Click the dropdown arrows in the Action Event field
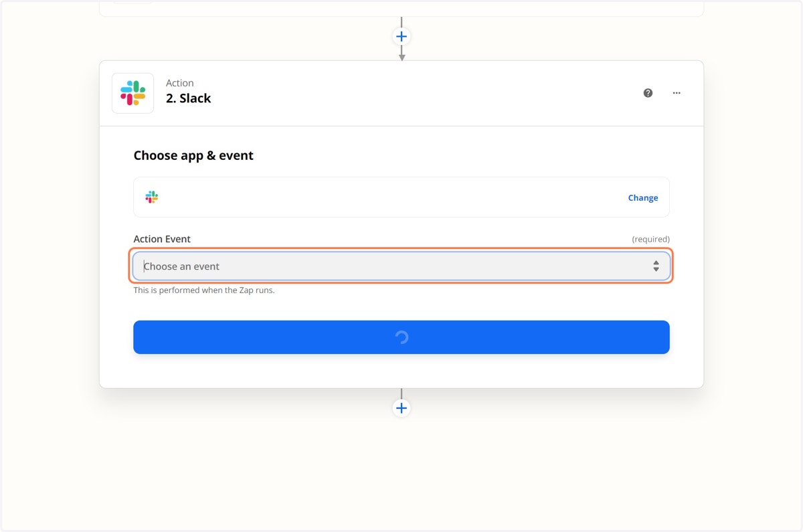Screen dimensions: 803x532 tap(656, 266)
